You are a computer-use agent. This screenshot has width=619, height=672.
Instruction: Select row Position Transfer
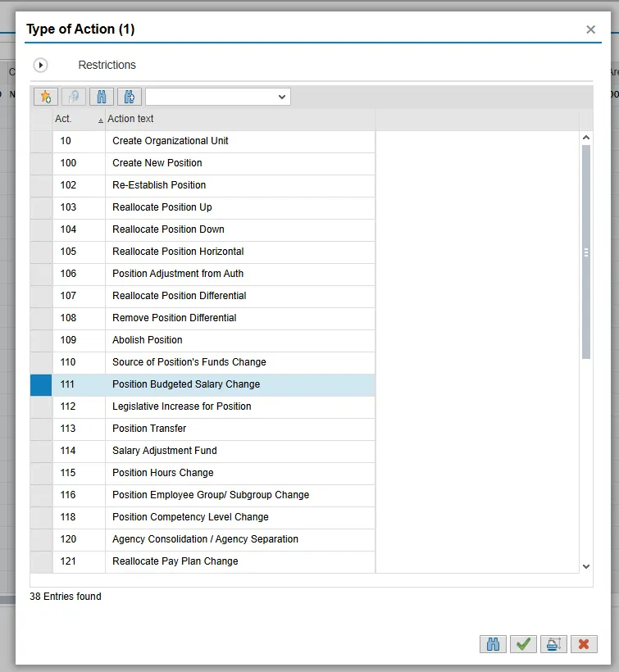click(203, 429)
